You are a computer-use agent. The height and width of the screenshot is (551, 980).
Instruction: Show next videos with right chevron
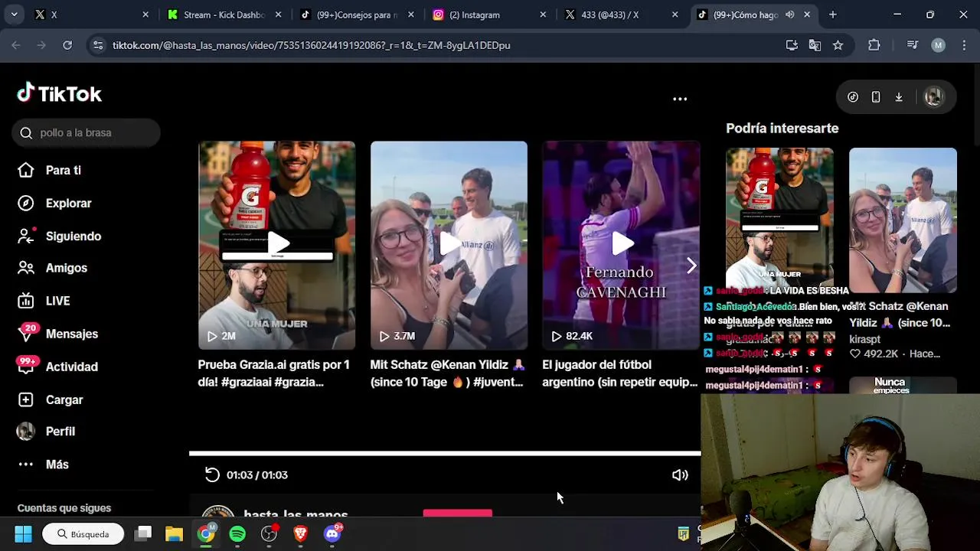[691, 266]
